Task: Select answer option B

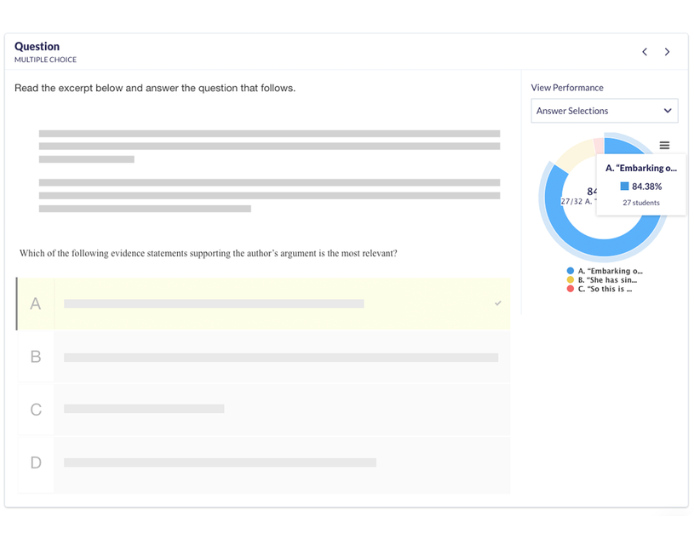Action: tap(263, 357)
